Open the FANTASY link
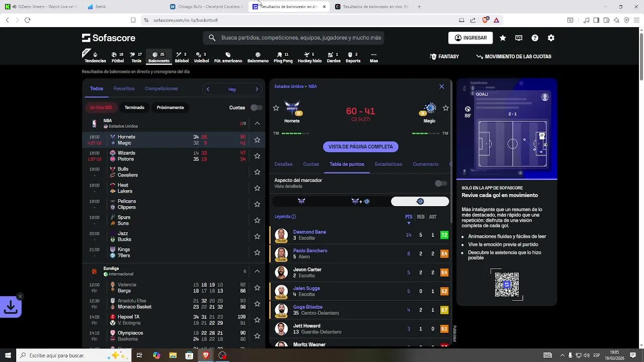The width and height of the screenshot is (644, 362). [x=444, y=57]
